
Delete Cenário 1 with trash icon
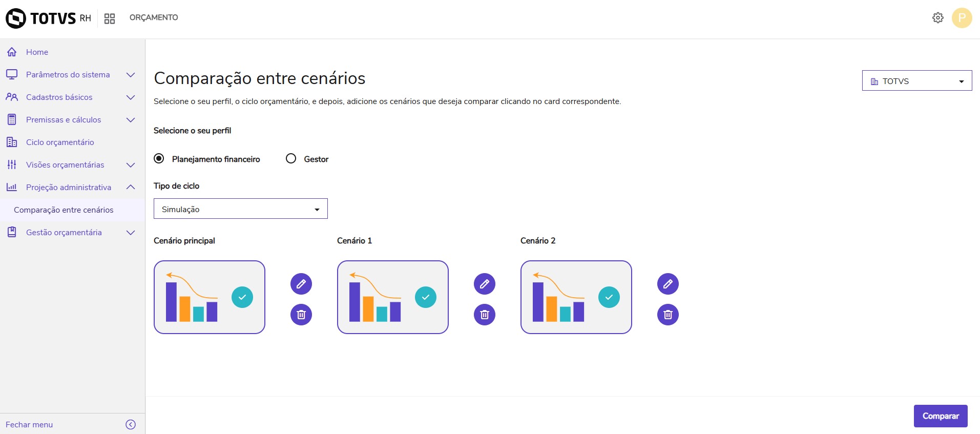coord(485,315)
